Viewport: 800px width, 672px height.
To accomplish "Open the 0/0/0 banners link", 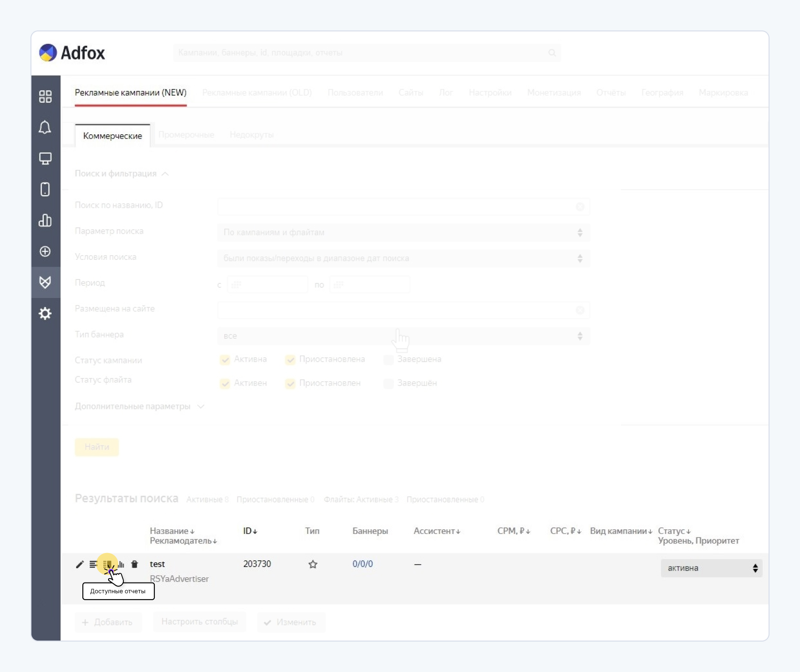I will (x=363, y=564).
